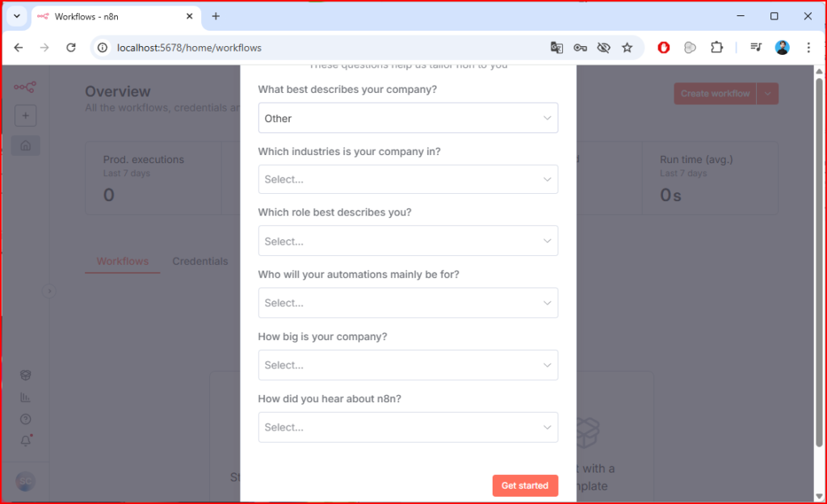Open the "What best describes your company?" dropdown
827x504 pixels.
pyautogui.click(x=408, y=118)
